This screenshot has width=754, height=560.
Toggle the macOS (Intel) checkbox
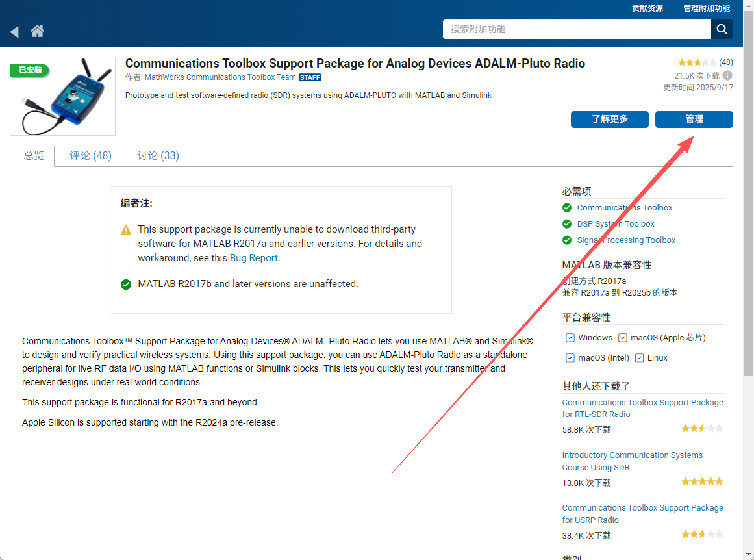(x=570, y=358)
